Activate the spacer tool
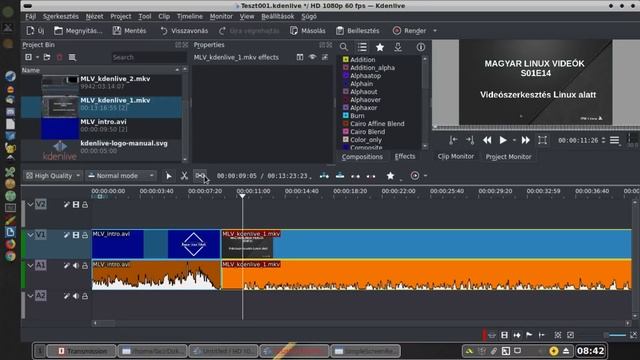Screen dimensions: 640x360 coord(200,176)
